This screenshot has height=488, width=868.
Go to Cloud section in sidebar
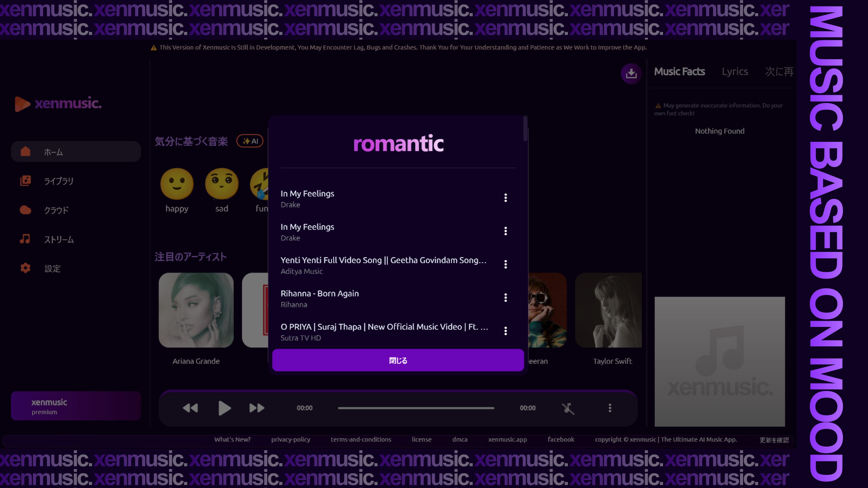point(25,210)
